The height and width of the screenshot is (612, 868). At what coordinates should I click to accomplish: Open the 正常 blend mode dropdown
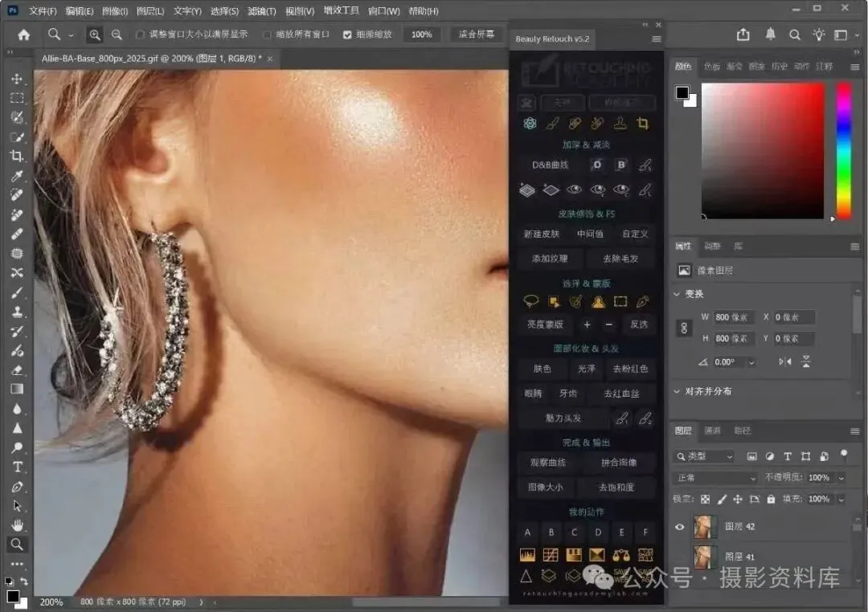716,478
